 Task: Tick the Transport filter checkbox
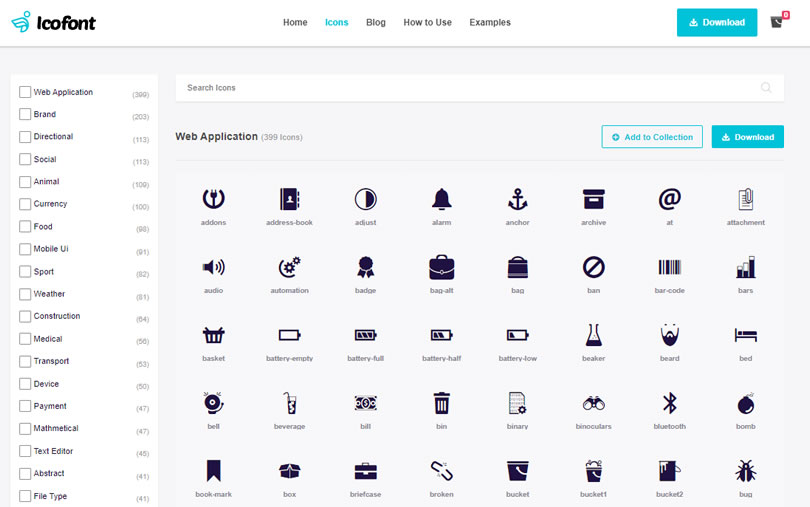[x=25, y=361]
